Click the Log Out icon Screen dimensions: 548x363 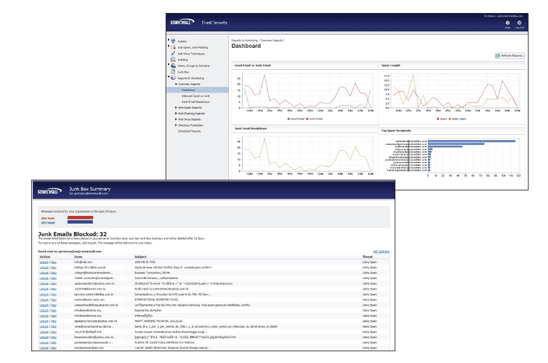pos(519,23)
